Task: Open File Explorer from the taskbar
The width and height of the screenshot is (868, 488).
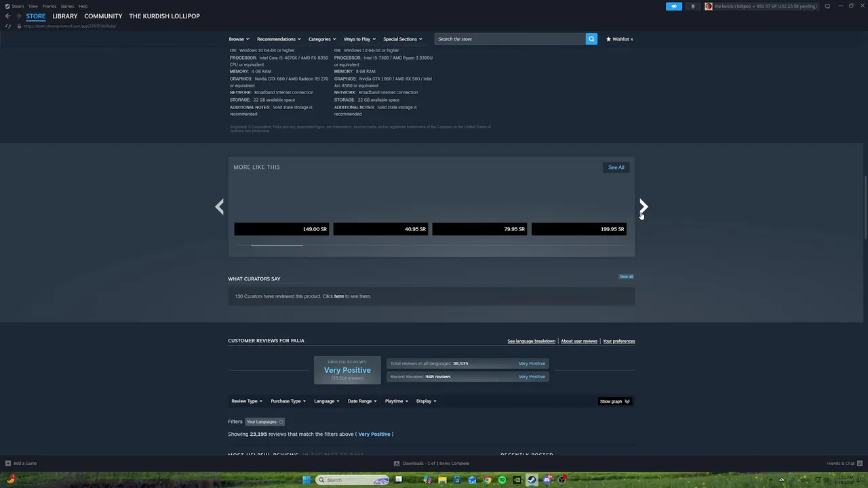Action: (x=442, y=480)
